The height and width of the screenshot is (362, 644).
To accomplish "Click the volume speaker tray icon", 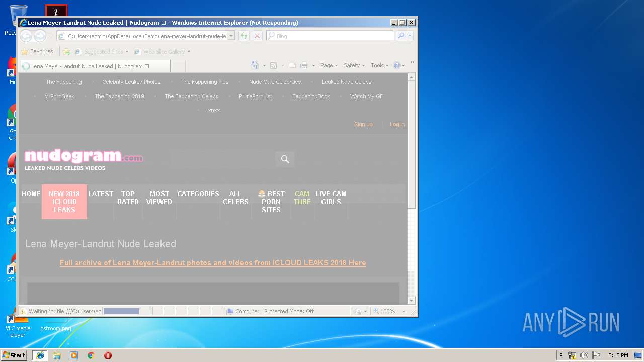I will (x=584, y=355).
